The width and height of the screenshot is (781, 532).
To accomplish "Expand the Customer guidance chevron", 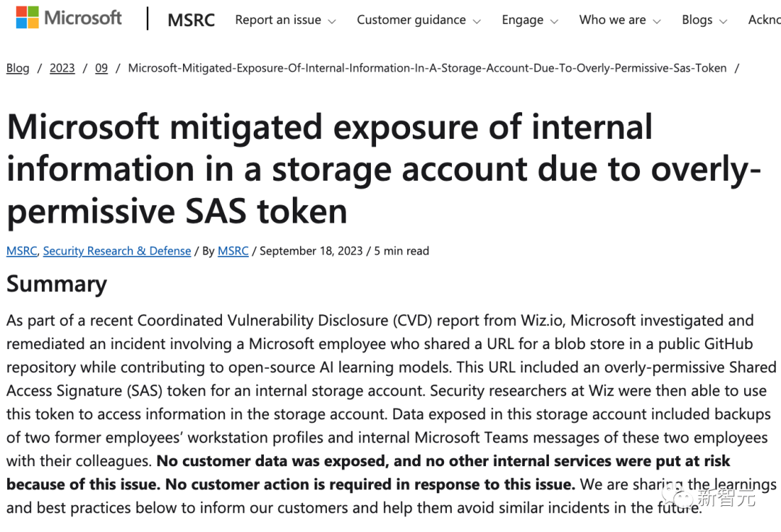I will 477,22.
